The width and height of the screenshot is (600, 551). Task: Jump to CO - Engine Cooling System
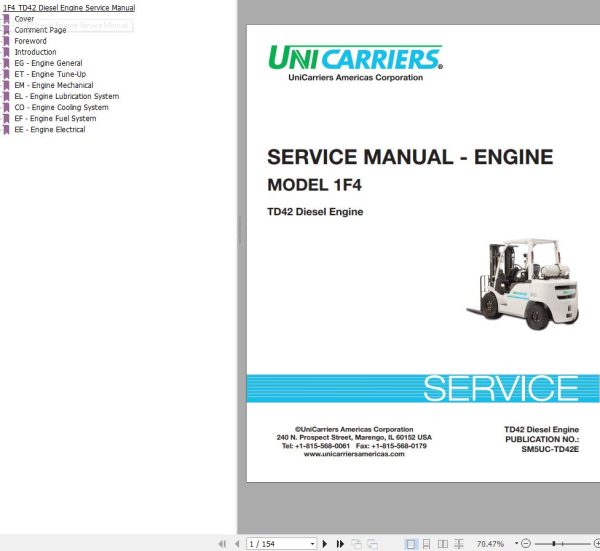click(61, 108)
